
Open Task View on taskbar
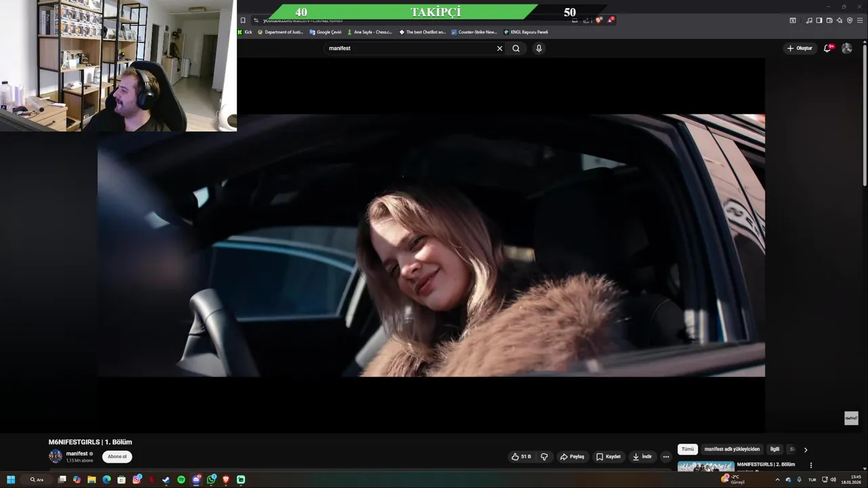click(x=62, y=480)
